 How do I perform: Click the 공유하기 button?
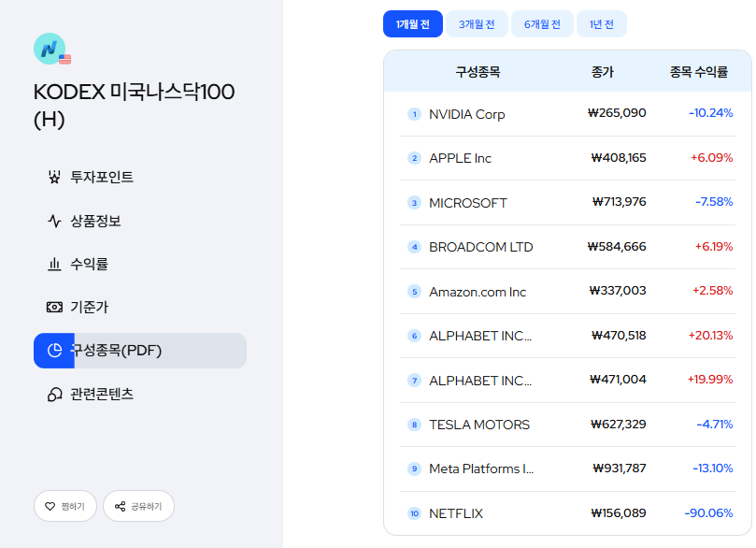pyautogui.click(x=139, y=506)
